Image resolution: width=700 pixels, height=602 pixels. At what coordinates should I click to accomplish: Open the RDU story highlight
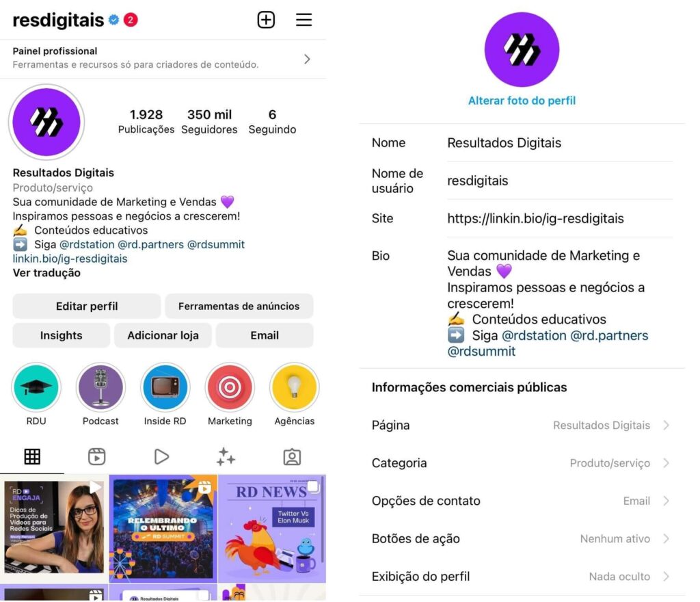click(36, 387)
